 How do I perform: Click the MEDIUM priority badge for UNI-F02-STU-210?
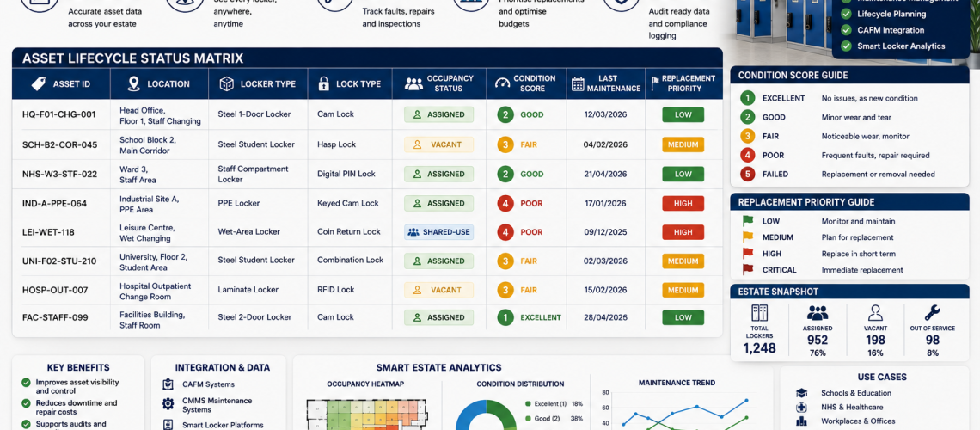click(683, 261)
